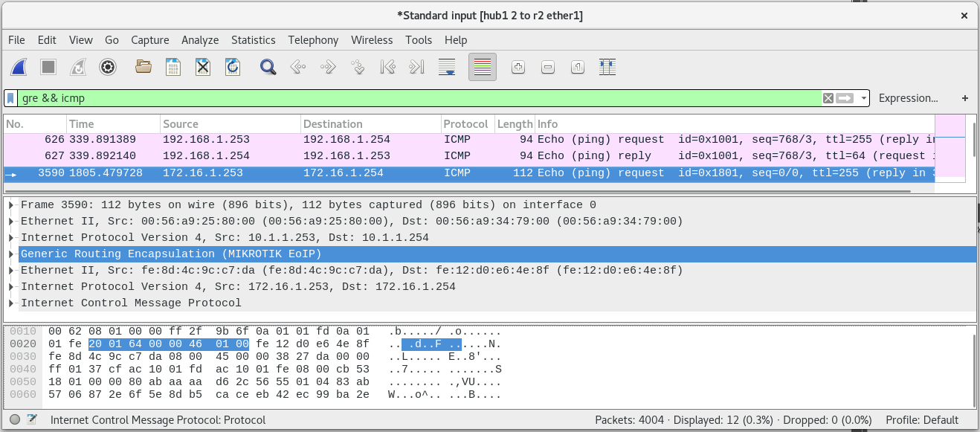Jump to first packet
Viewport: 980px width, 432px height.
click(387, 68)
